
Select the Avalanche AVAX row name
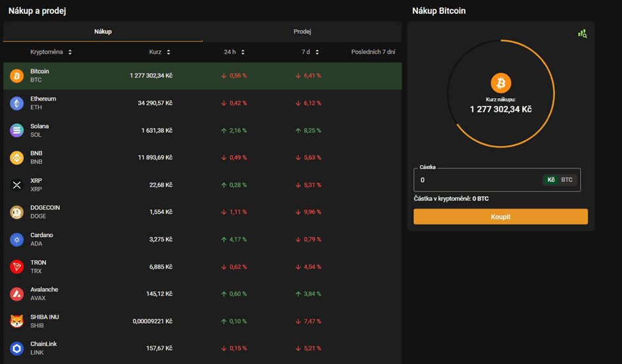(45, 294)
